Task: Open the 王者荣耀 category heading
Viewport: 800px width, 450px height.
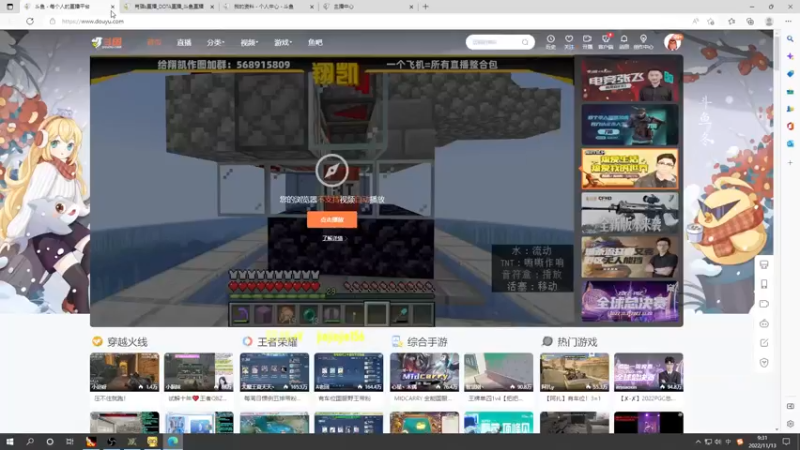Action: (277, 342)
